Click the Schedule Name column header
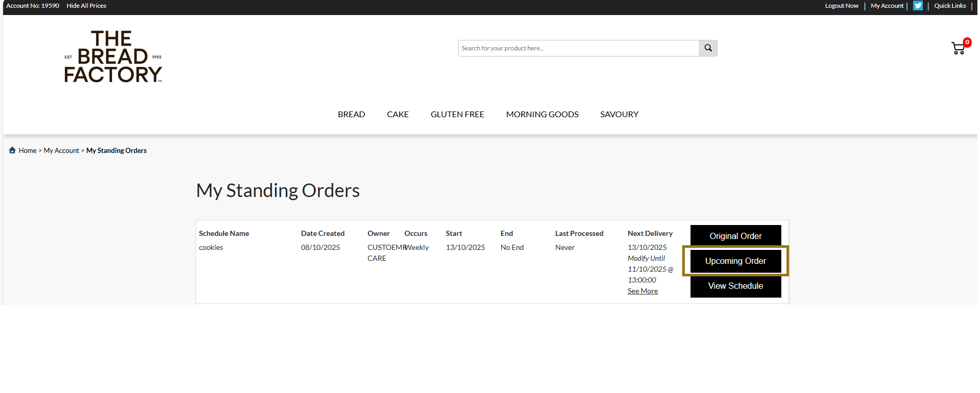Viewport: 980px width, 393px height. tap(224, 233)
